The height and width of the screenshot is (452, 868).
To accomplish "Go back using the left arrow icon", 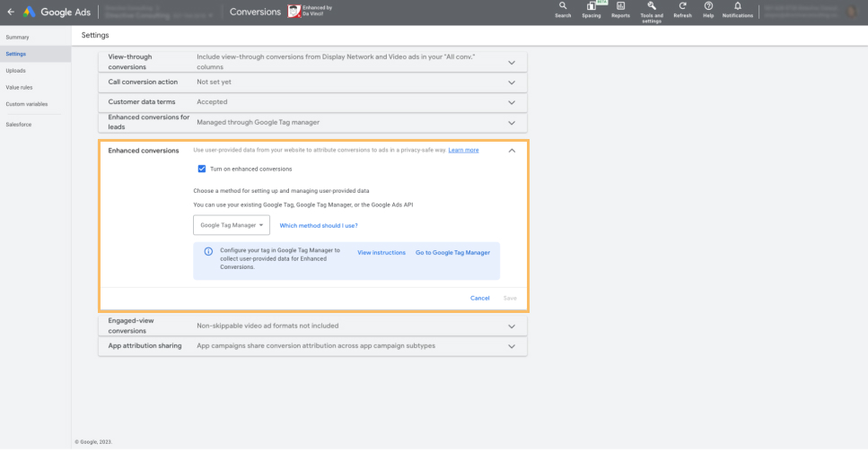I will tap(11, 12).
